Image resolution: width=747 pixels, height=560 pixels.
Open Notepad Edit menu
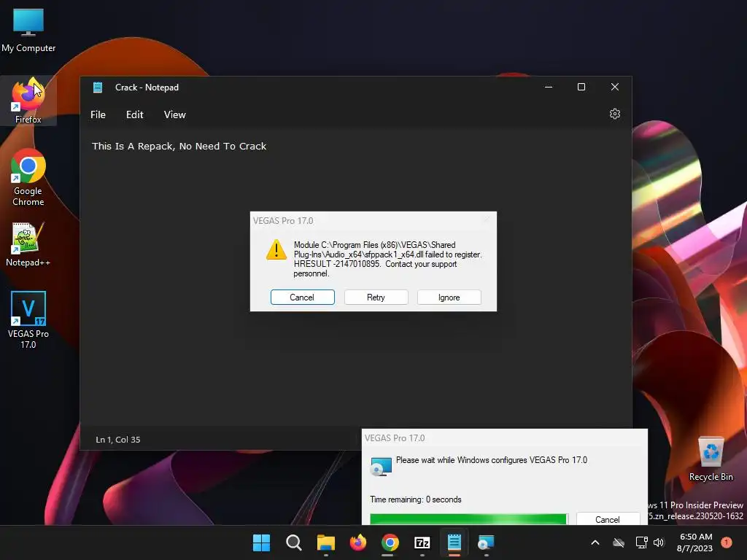click(135, 114)
